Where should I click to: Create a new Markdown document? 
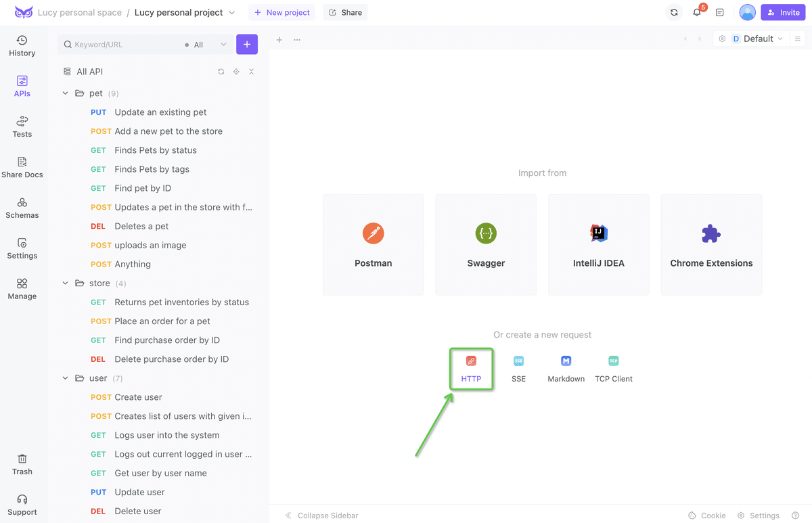coord(566,369)
